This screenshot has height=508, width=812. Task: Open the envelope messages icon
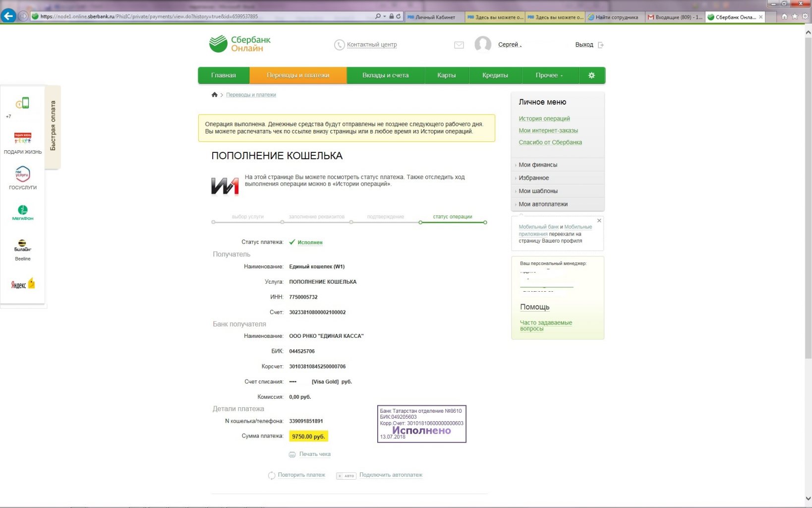[459, 45]
